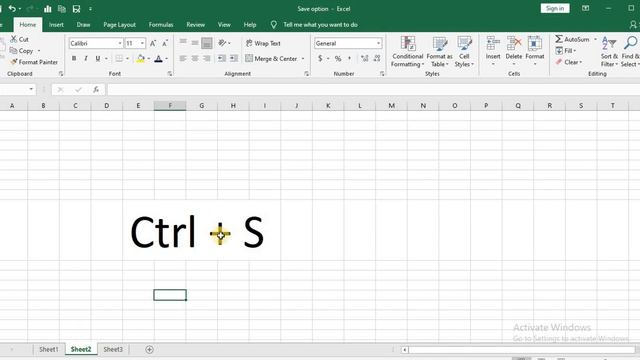Open Format as Table gallery
Viewport: 640px width, 360px height.
pos(440,52)
